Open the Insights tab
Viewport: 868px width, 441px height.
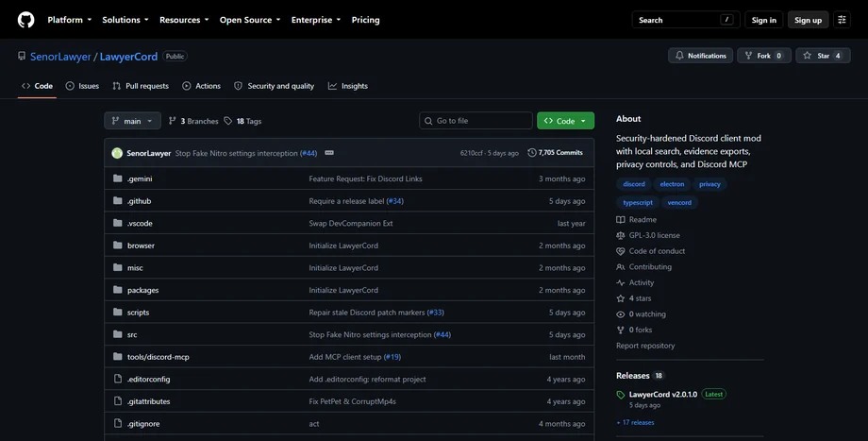click(347, 86)
